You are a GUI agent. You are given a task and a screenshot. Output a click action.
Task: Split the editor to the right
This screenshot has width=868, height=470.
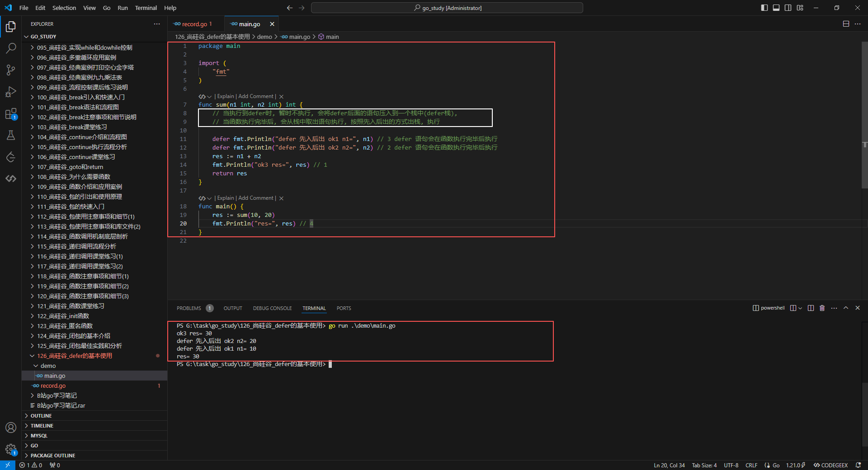coord(846,24)
